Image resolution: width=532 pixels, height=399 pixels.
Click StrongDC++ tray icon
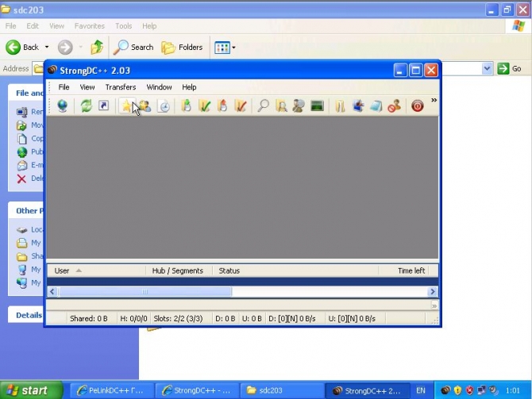[445, 390]
